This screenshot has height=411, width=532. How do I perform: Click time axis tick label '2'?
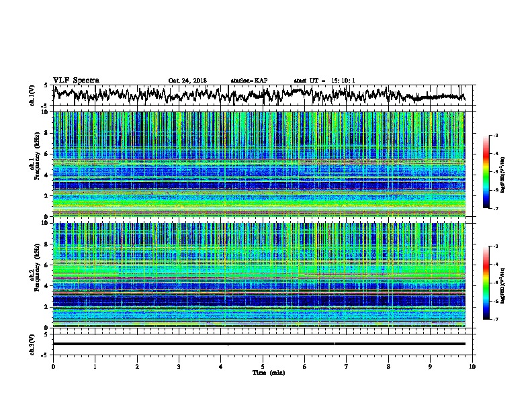tap(137, 367)
